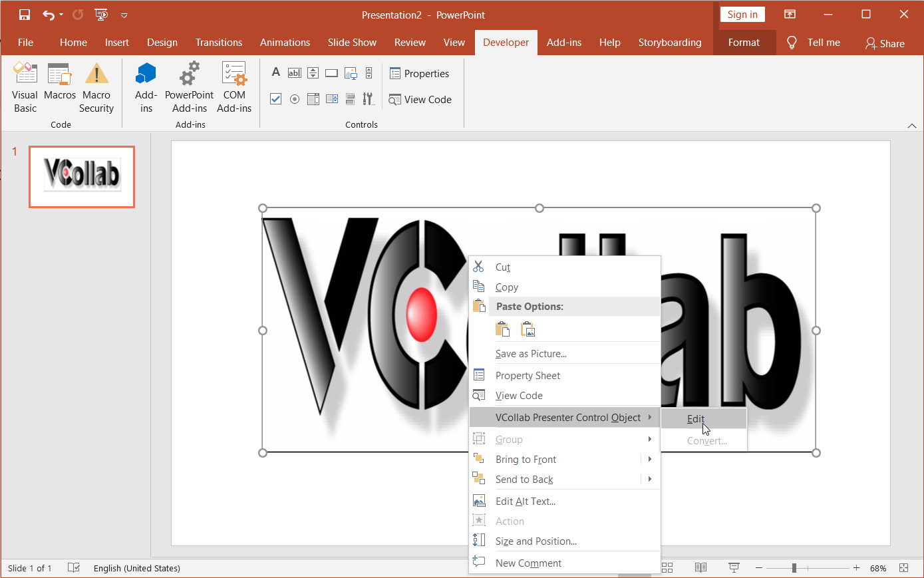Insert a Toggle Button control

tap(351, 99)
